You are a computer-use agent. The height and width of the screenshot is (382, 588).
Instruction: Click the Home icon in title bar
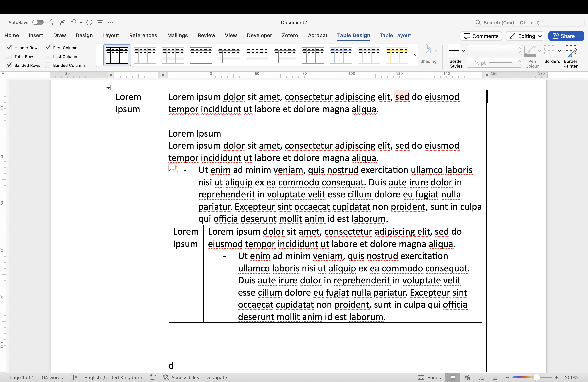(x=51, y=22)
